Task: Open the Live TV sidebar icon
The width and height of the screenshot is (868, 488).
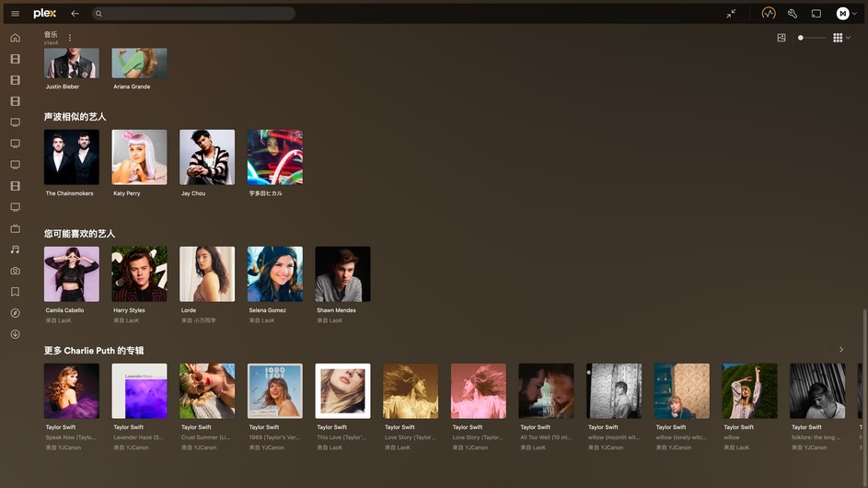Action: [15, 228]
